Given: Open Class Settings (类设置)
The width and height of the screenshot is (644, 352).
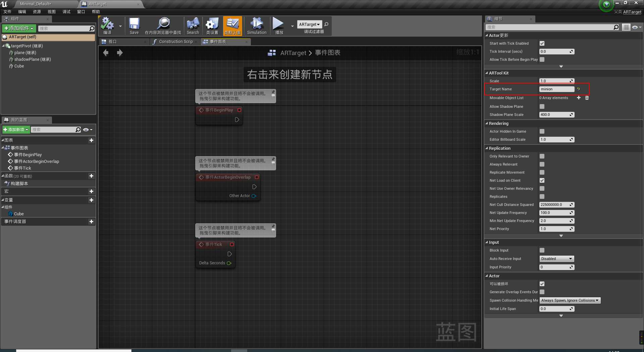Looking at the screenshot, I should tap(212, 26).
